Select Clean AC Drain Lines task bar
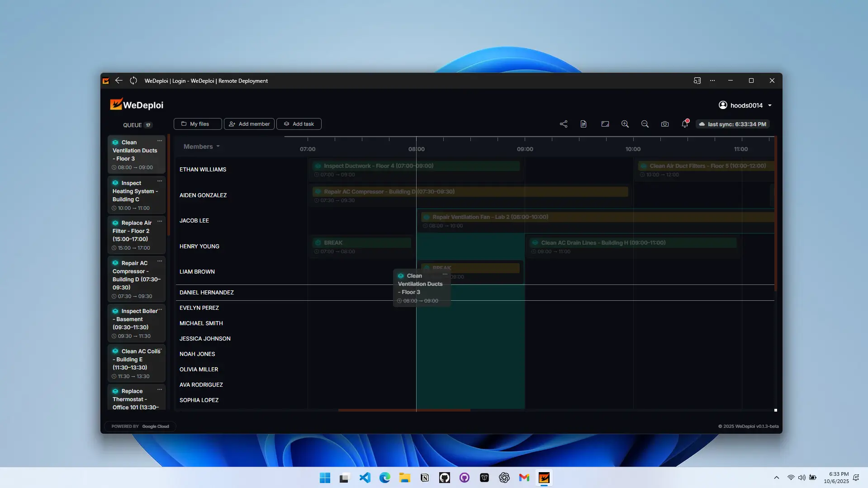 tap(633, 243)
